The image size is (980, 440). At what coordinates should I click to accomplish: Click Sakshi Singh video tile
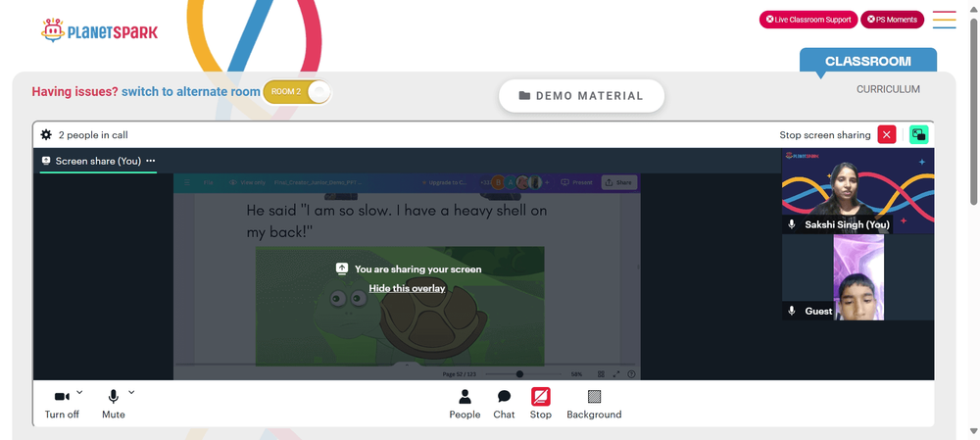857,191
